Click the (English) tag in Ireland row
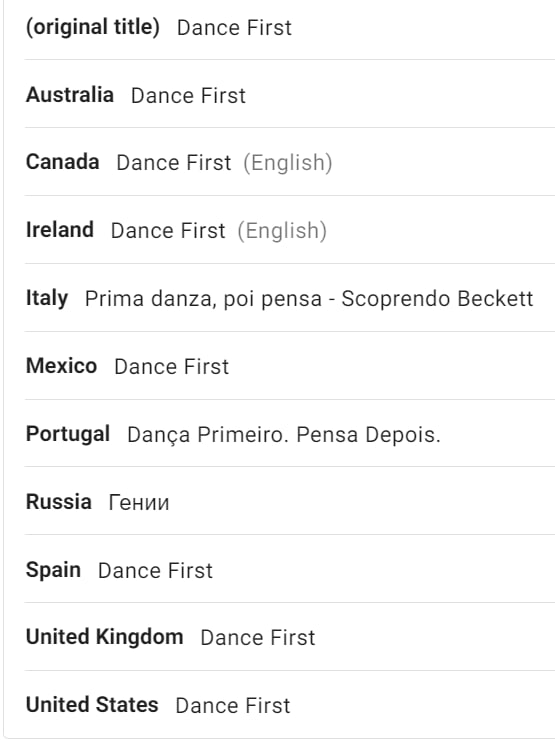555x743 pixels. [x=282, y=231]
